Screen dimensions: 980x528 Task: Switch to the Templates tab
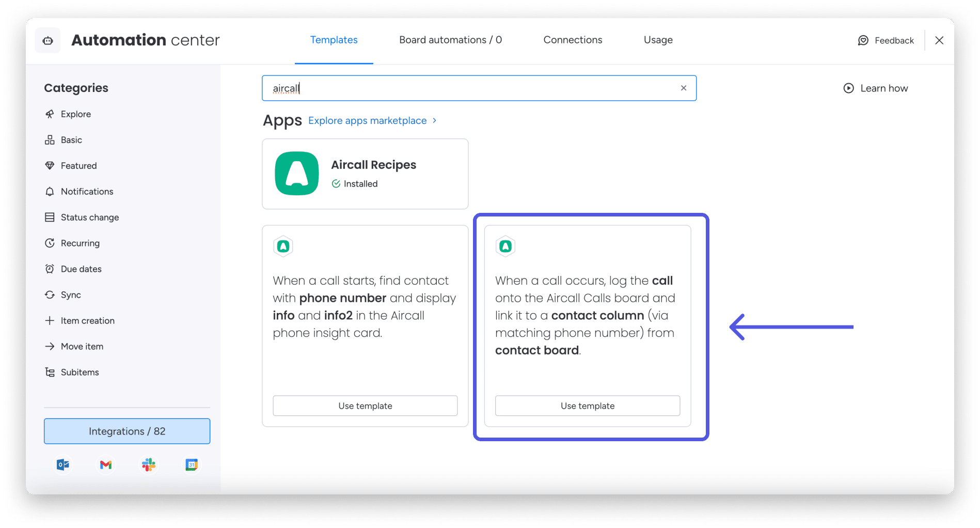[x=334, y=40]
